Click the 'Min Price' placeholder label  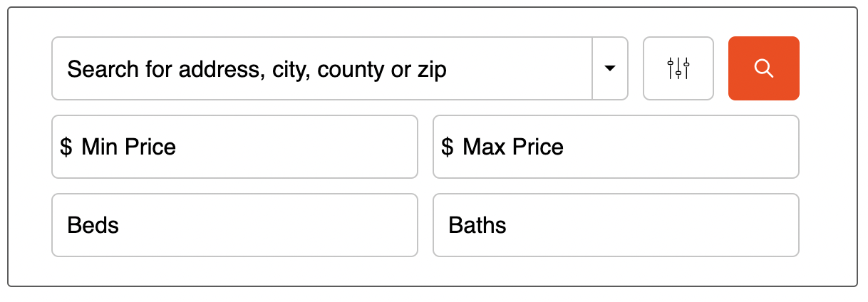(129, 147)
